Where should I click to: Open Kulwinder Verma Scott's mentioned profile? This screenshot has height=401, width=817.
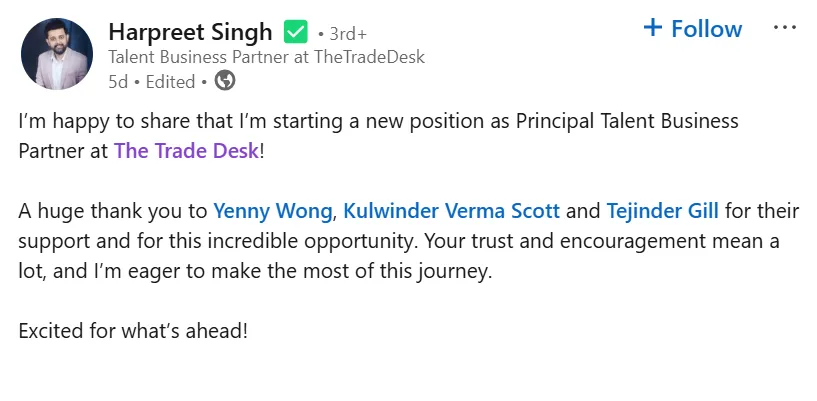pyautogui.click(x=451, y=211)
